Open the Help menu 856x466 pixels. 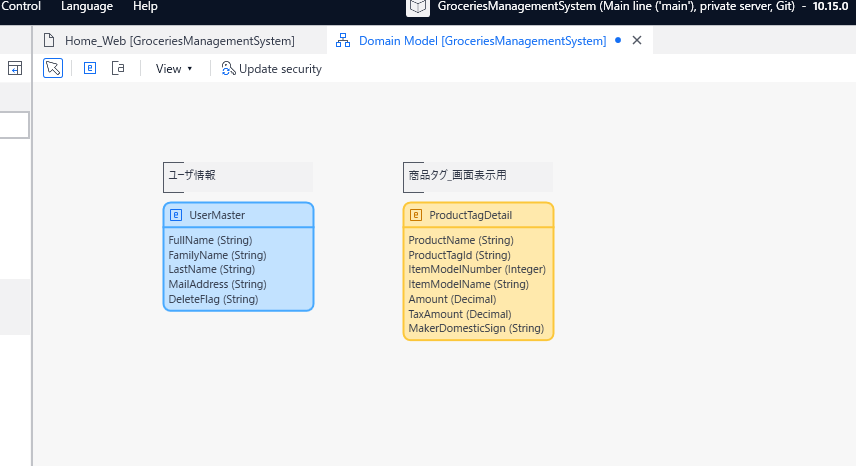coord(145,7)
